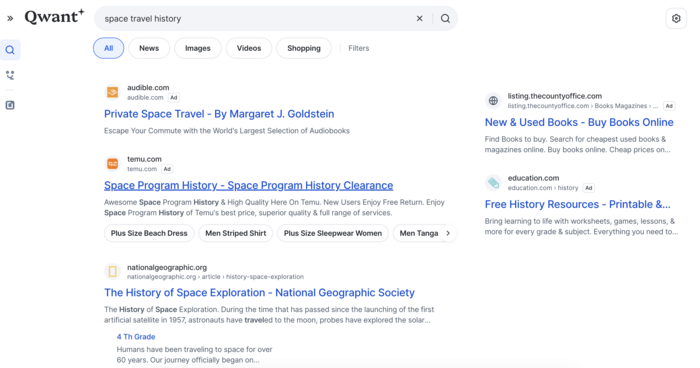The height and width of the screenshot is (368, 700).
Task: Submit search with magnifier icon in search bar
Action: click(x=446, y=18)
